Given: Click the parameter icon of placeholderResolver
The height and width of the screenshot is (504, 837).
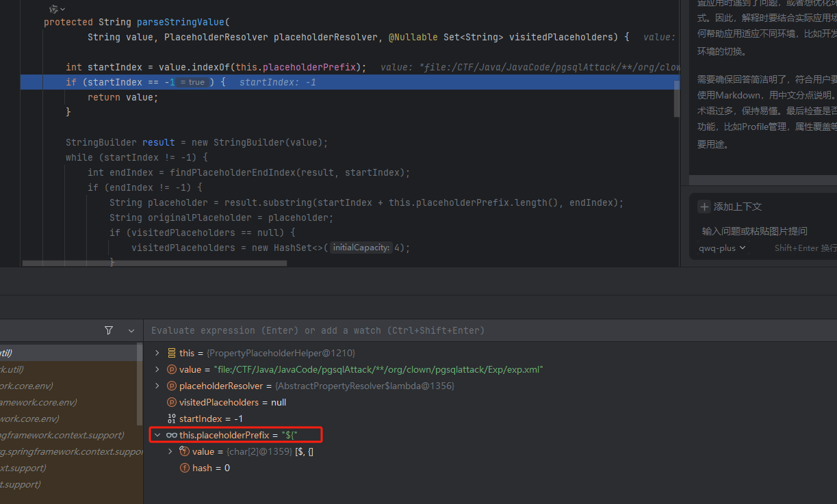Looking at the screenshot, I should pyautogui.click(x=172, y=386).
